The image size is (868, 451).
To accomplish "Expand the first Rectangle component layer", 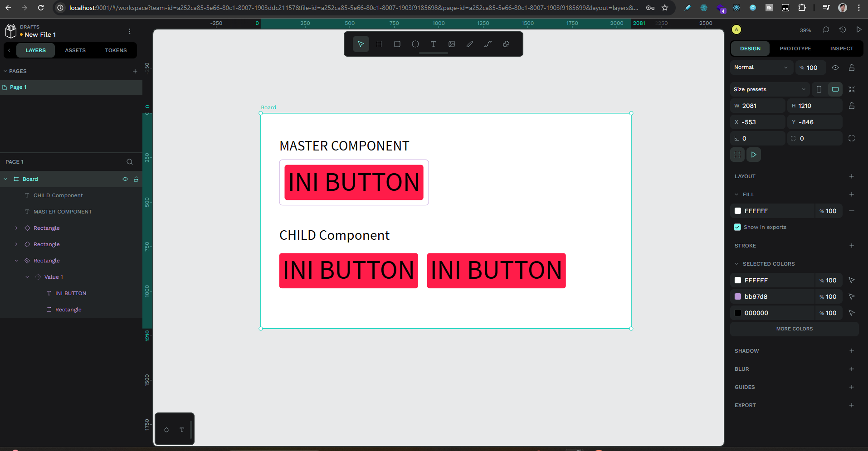I will (16, 228).
